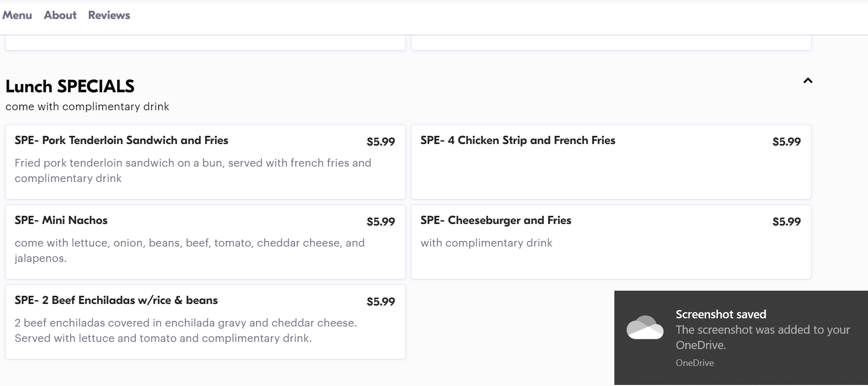Click the Mini Nachos $5.99 price
Screen dimensions: 868x386
click(x=381, y=221)
